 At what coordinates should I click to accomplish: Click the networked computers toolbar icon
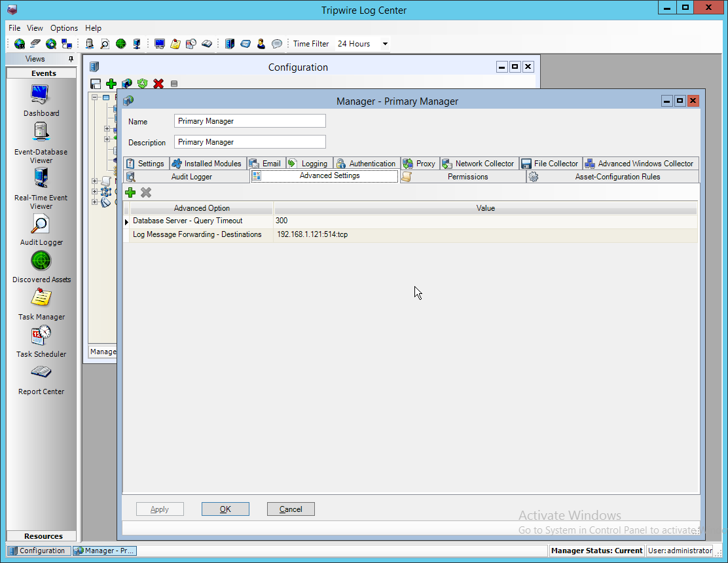pos(67,44)
